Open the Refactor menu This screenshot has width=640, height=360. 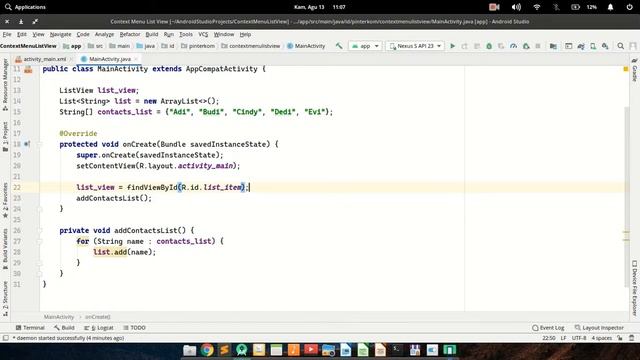(x=130, y=34)
